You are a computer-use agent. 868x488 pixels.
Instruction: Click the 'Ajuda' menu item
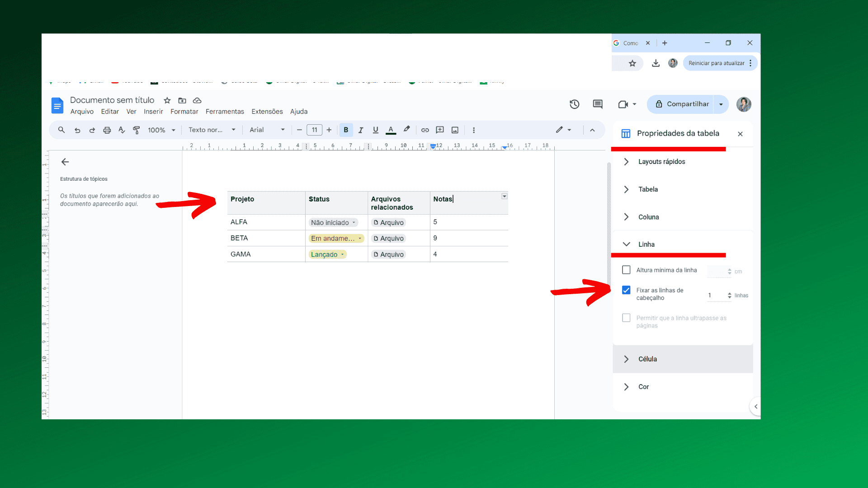298,112
